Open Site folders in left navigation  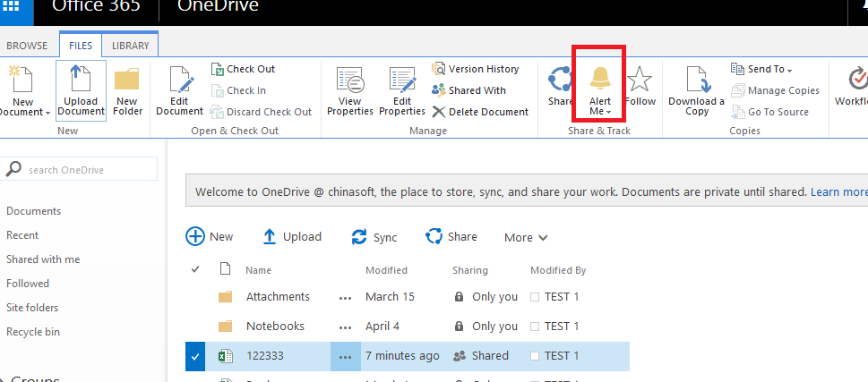point(32,308)
